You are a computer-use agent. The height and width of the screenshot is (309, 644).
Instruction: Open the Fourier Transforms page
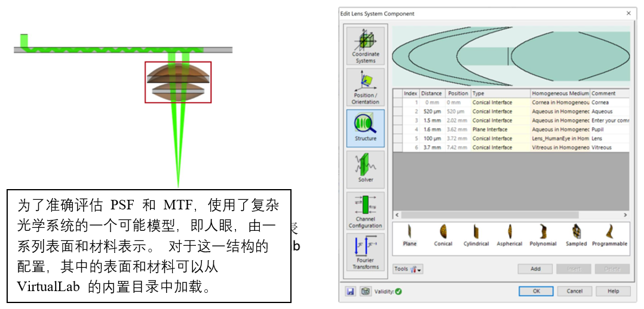click(366, 252)
